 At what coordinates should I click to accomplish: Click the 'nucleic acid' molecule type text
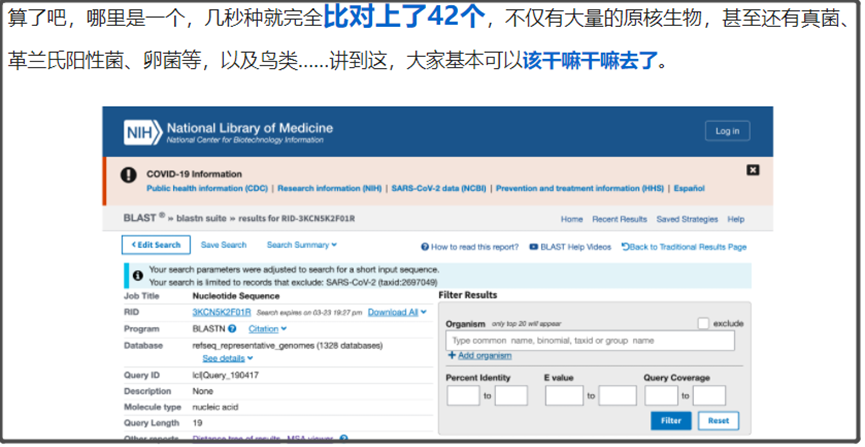pos(215,407)
